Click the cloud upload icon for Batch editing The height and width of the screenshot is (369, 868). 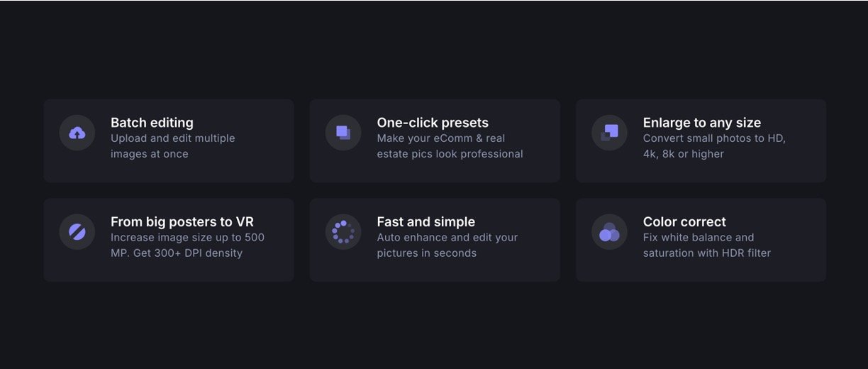pyautogui.click(x=77, y=133)
